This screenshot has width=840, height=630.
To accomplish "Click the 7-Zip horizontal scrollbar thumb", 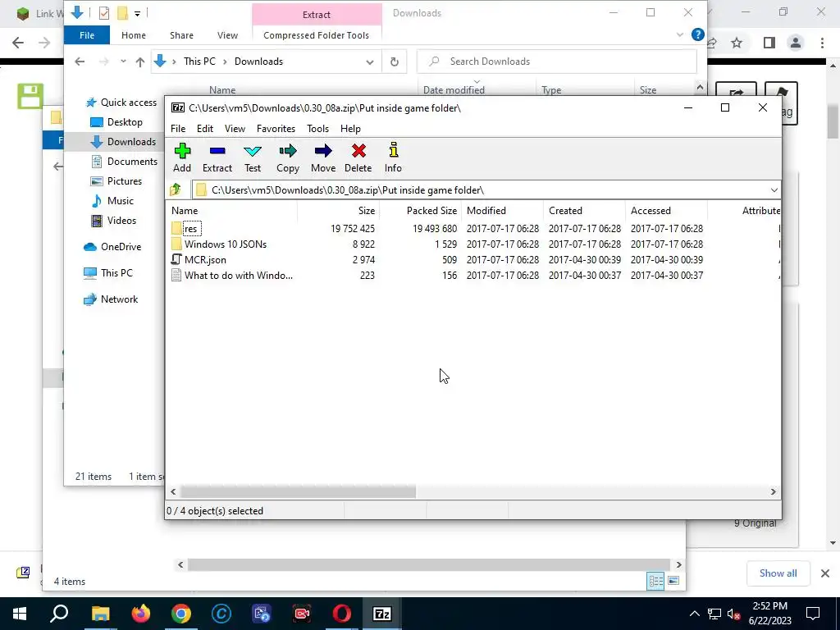I will (x=298, y=492).
